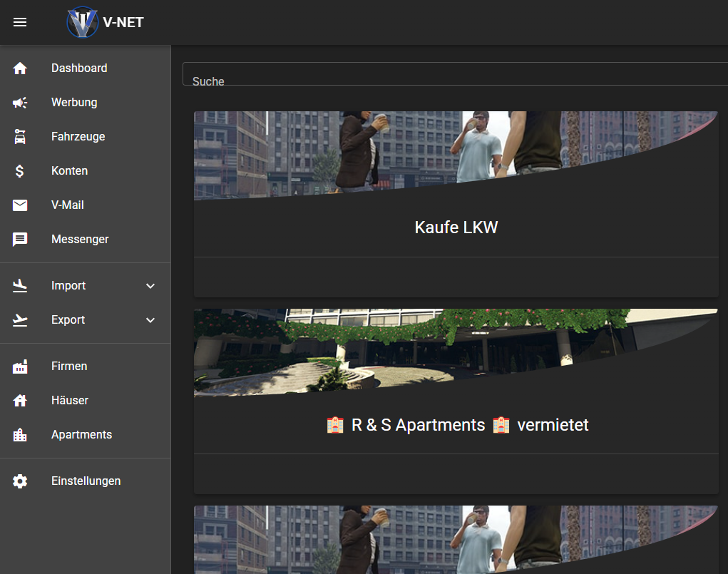The height and width of the screenshot is (574, 728).
Task: Click the Kaufe LKW title
Action: (x=456, y=227)
